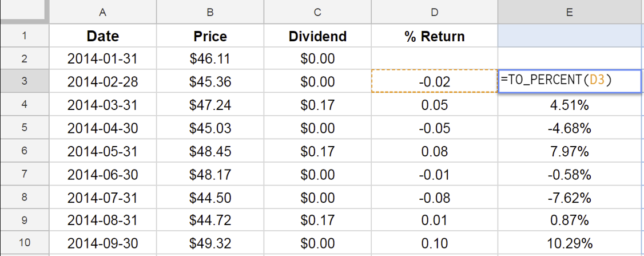Select column A header
This screenshot has width=644, height=256.
click(x=103, y=13)
